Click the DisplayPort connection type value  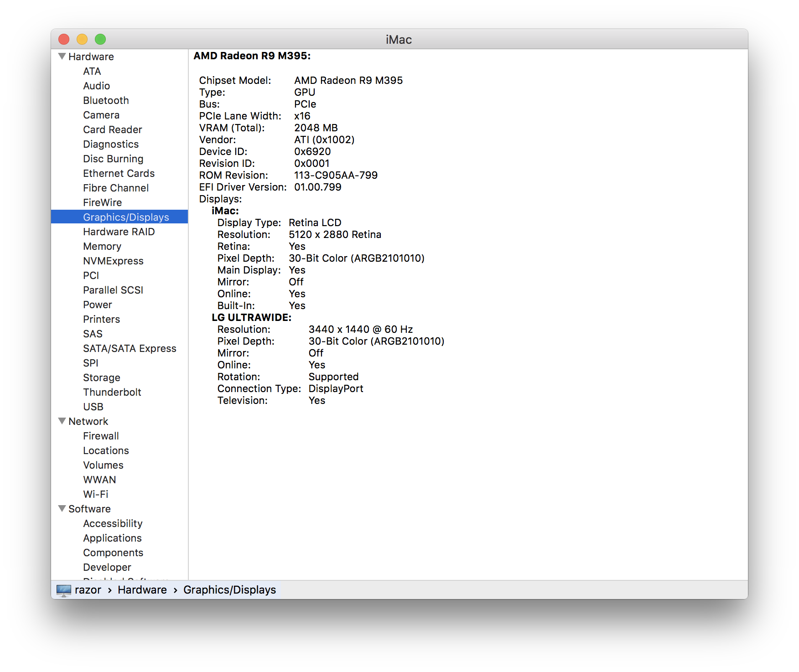336,388
